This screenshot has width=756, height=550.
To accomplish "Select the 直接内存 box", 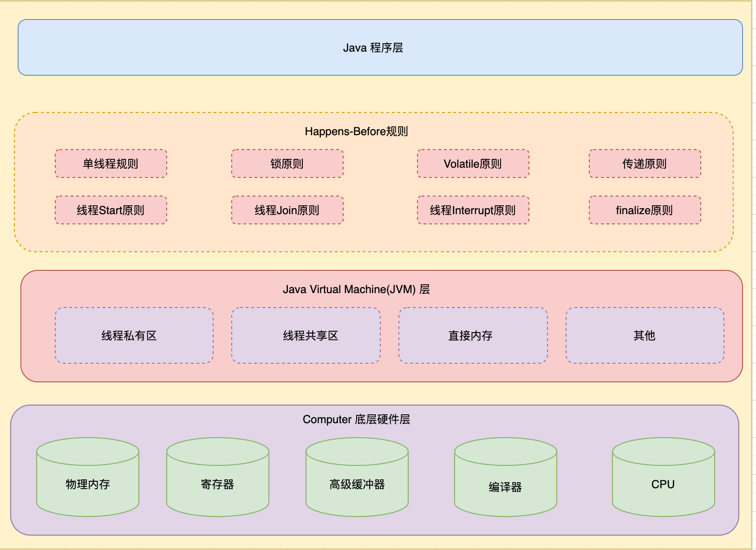I will pos(473,335).
